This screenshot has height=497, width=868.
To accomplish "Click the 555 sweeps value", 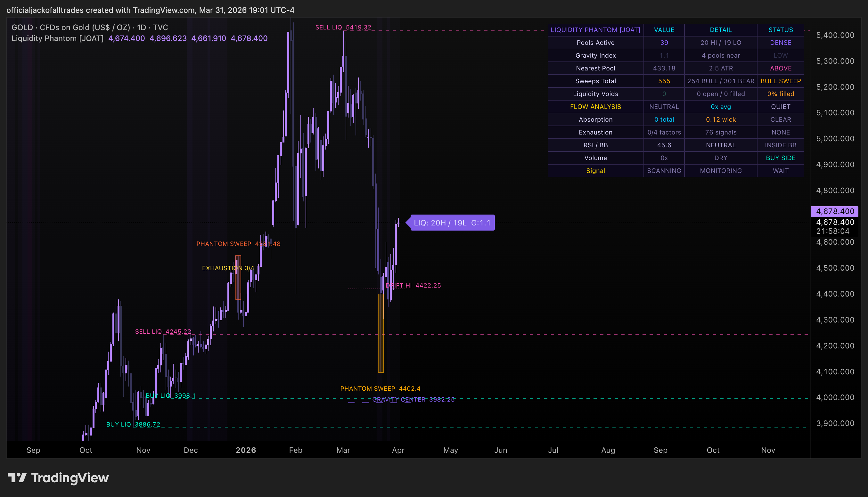I will coord(664,81).
